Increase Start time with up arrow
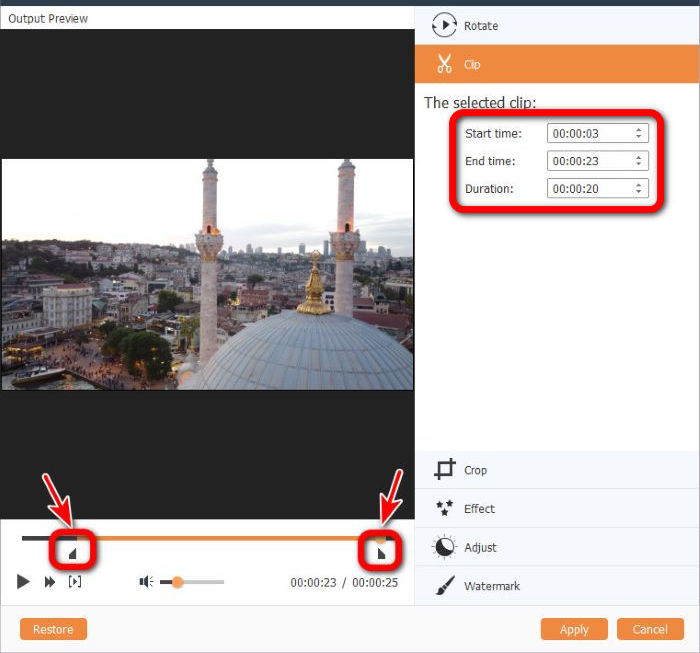 point(639,129)
